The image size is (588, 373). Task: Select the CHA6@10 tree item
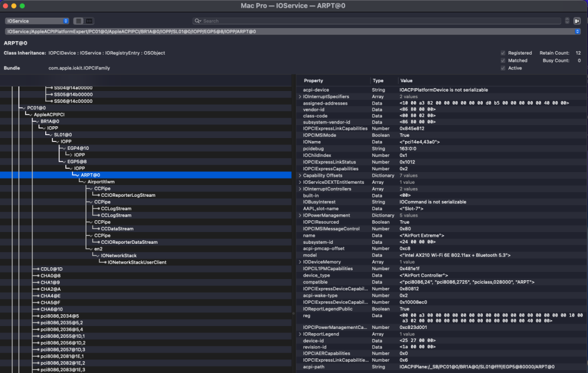coord(51,310)
